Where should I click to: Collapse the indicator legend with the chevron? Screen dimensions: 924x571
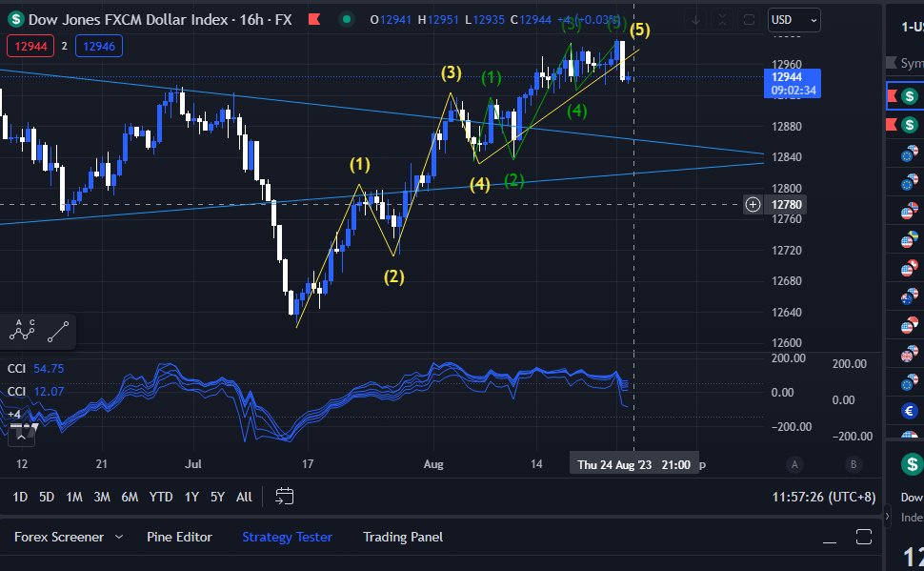(21, 438)
